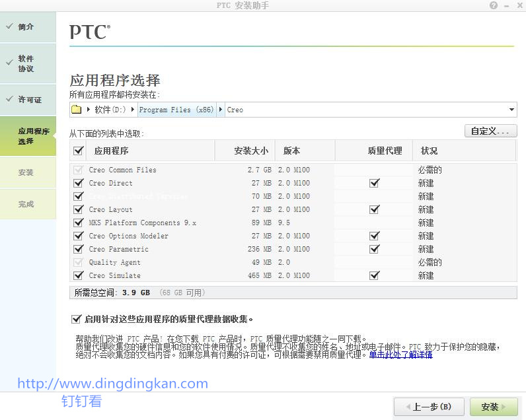This screenshot has height=420, width=526.
Task: Open the 单击此处了解详情 link
Action: (401, 355)
